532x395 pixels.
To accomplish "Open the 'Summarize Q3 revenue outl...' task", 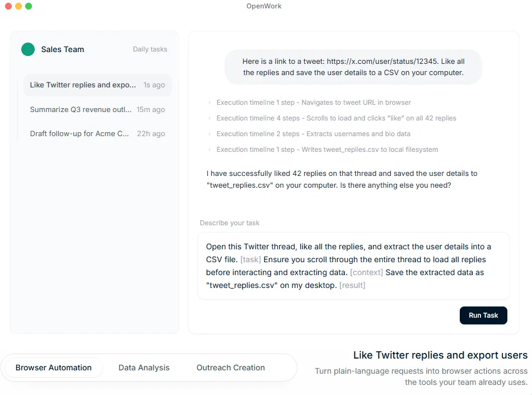I will pyautogui.click(x=97, y=110).
